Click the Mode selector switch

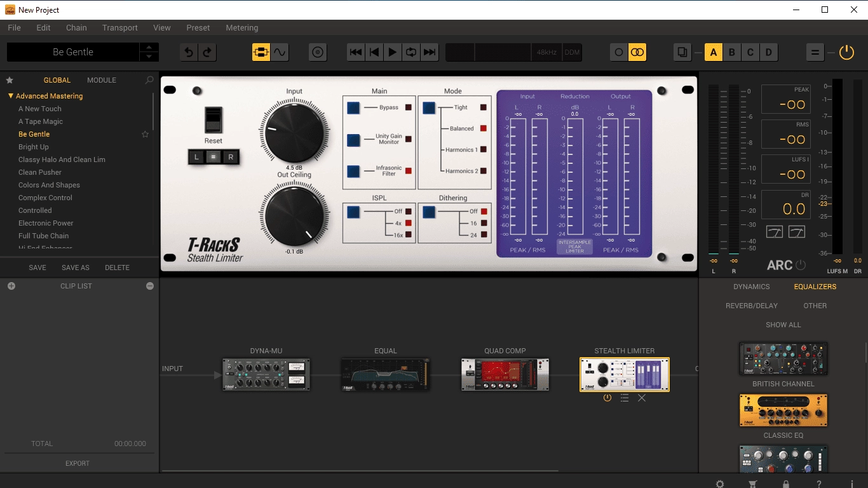tap(429, 107)
